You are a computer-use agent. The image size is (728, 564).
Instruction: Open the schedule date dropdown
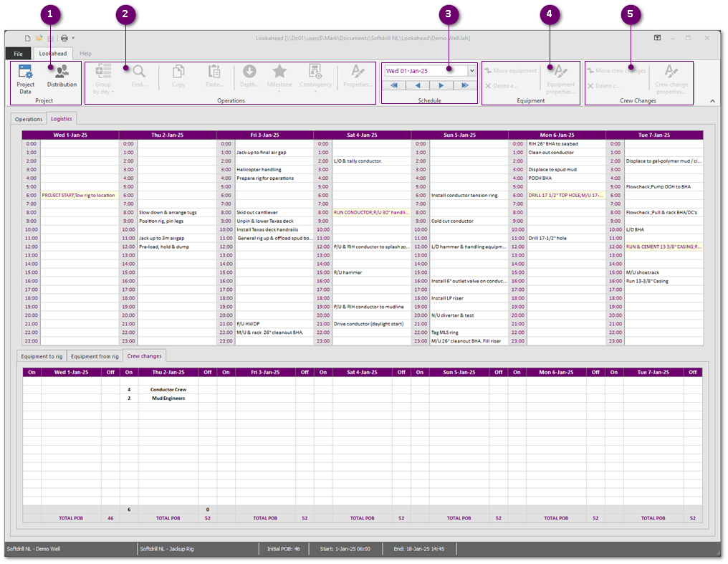tap(471, 71)
